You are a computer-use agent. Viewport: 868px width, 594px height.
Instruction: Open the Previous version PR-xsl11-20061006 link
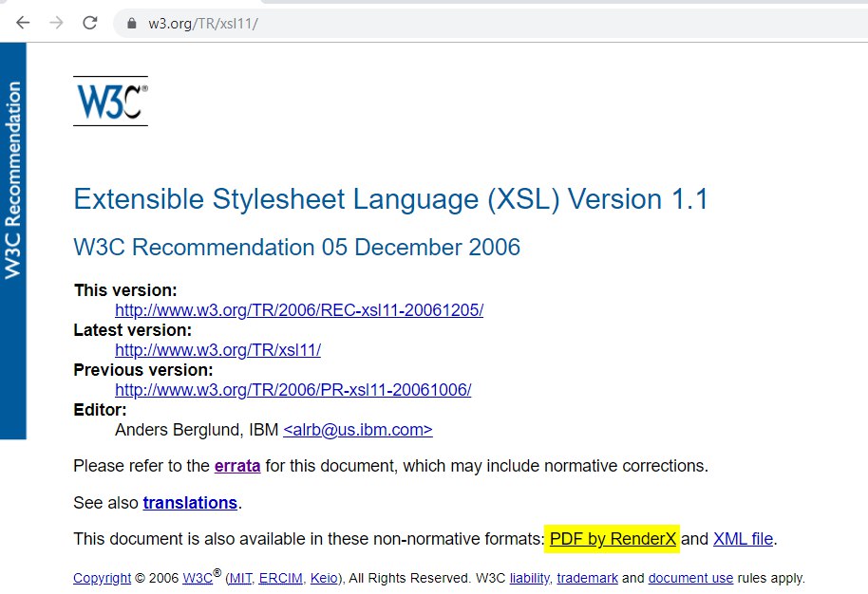click(292, 389)
